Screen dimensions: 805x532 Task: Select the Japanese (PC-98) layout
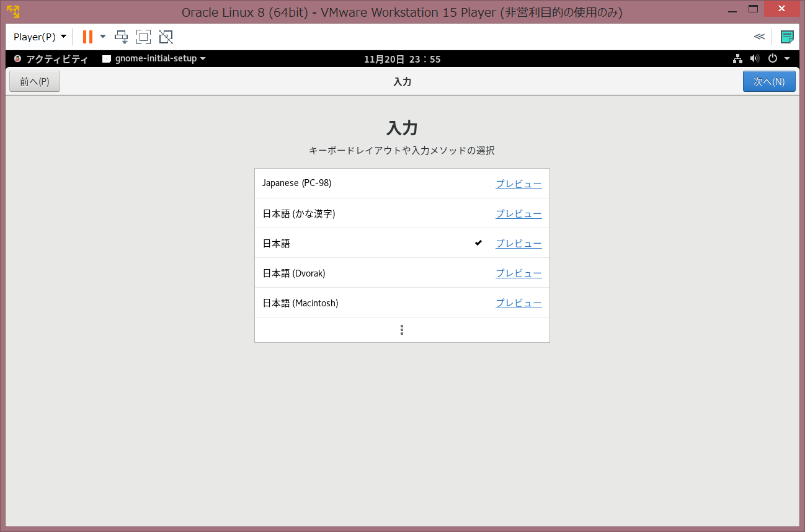402,184
